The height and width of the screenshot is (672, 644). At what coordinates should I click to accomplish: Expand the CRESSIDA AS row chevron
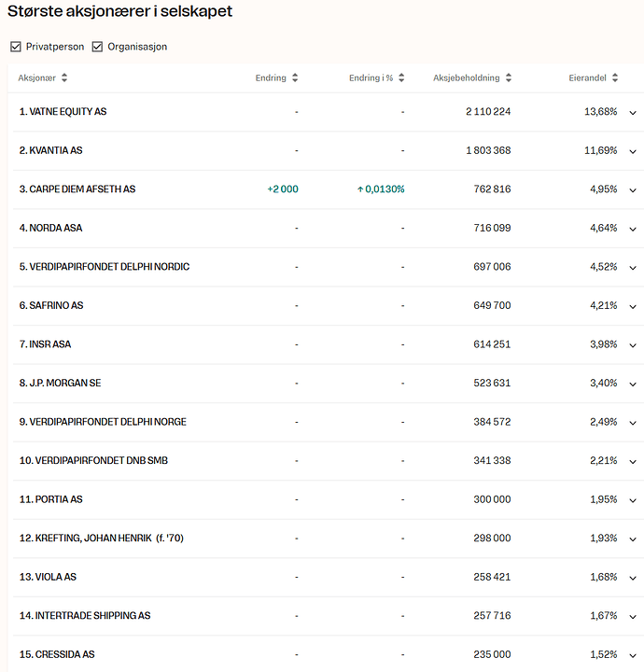pos(633,656)
